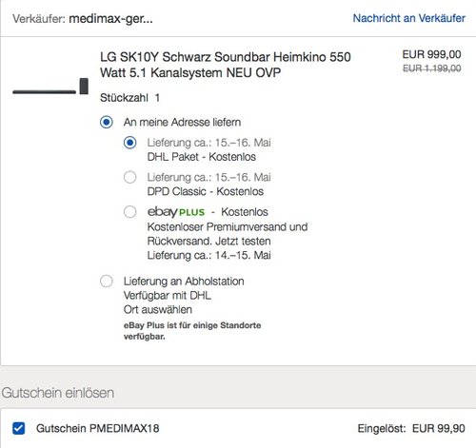Screen dimensions: 476x448
Task: Click Kostenloser Premiumversand Jetzt testen text
Action: click(x=228, y=234)
